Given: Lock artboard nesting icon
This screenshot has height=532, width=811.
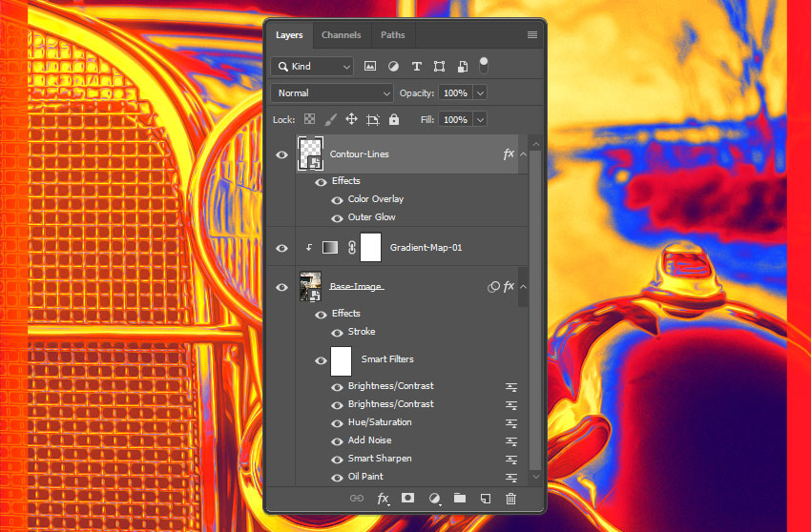Looking at the screenshot, I should click(372, 120).
